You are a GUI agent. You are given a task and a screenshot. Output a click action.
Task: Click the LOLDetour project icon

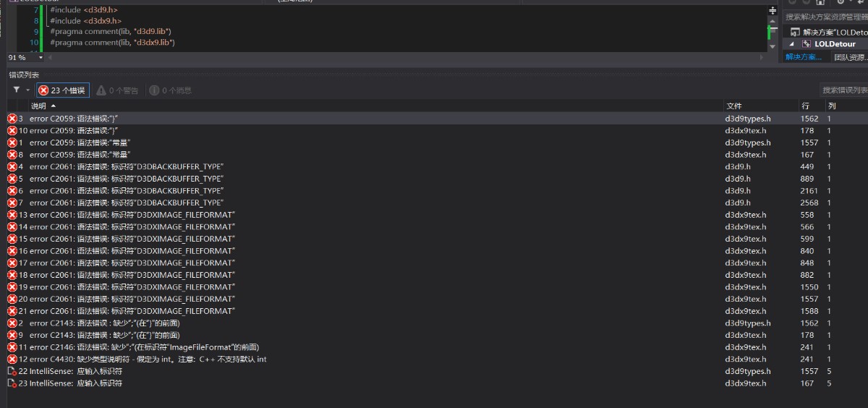tap(807, 44)
